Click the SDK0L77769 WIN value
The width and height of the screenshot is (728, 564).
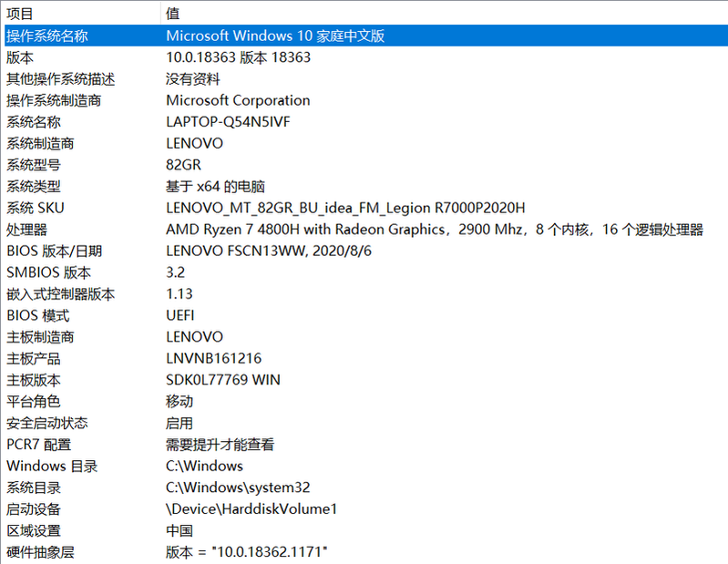223,380
